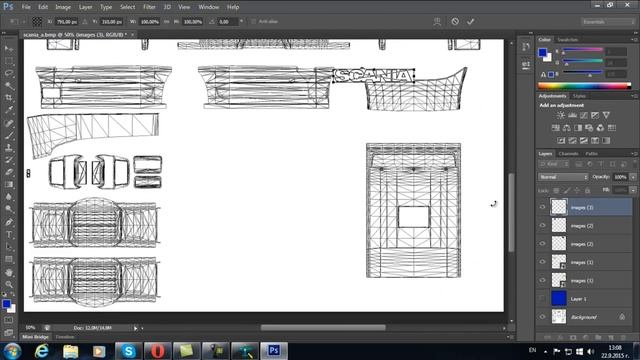Select the Move tool
This screenshot has width=640, height=360.
point(9,49)
